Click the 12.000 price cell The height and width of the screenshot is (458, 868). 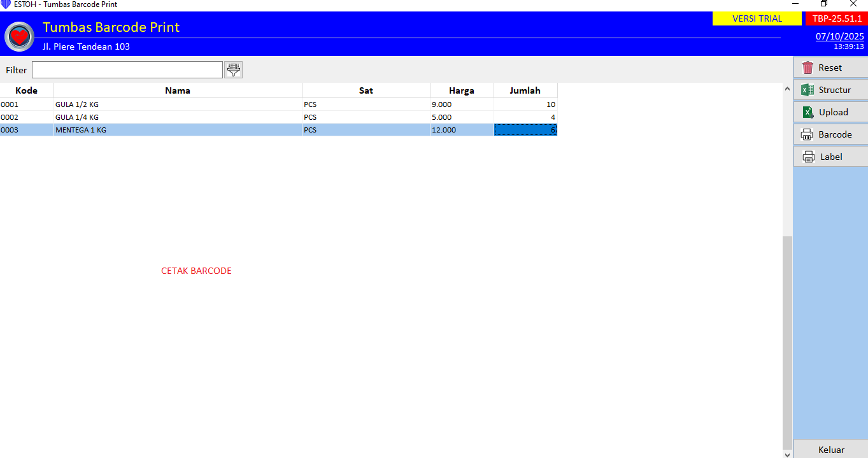coord(462,130)
